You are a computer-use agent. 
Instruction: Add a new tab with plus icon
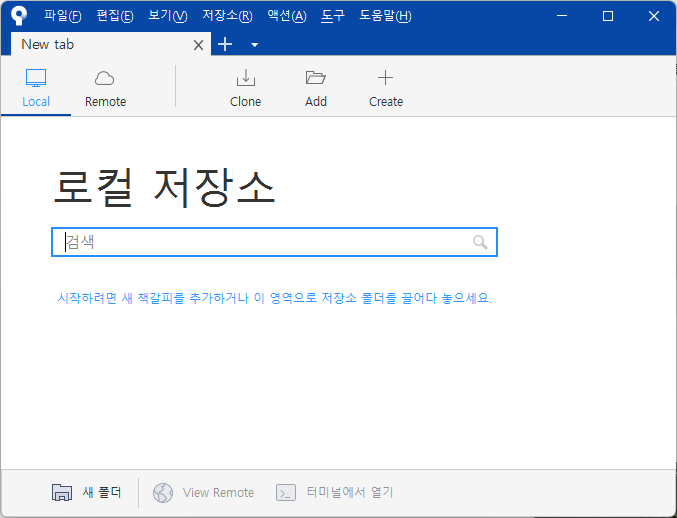click(225, 44)
